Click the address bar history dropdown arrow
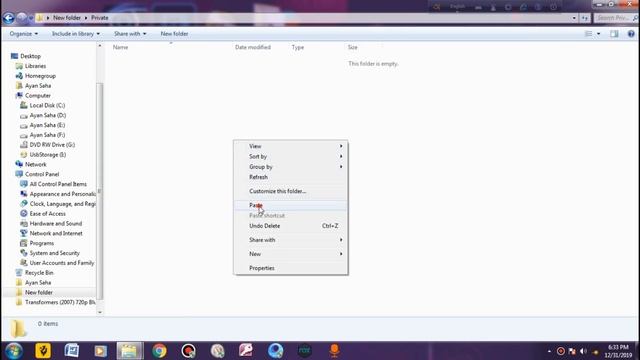The width and height of the screenshot is (640, 360). [x=574, y=18]
